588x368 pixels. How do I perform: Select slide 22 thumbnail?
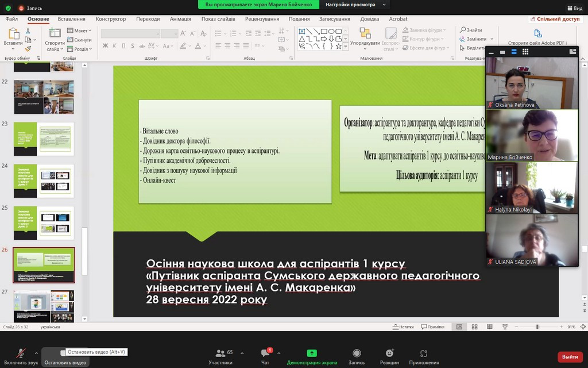[x=44, y=97]
